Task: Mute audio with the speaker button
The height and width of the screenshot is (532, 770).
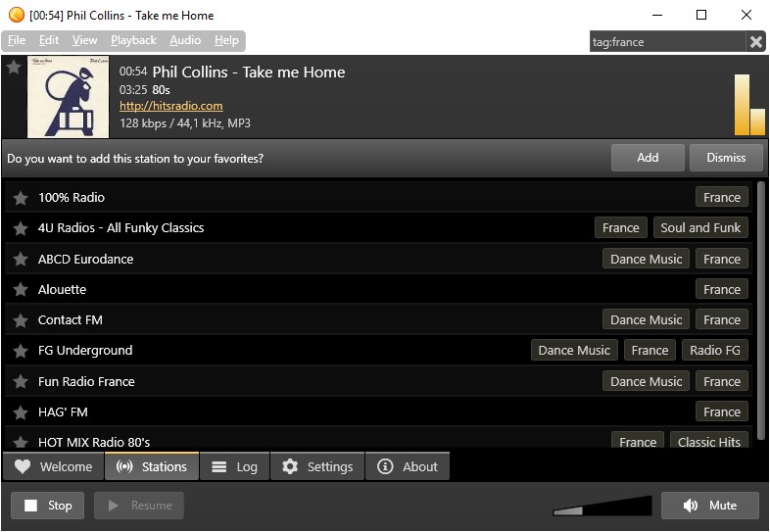Action: tap(710, 506)
